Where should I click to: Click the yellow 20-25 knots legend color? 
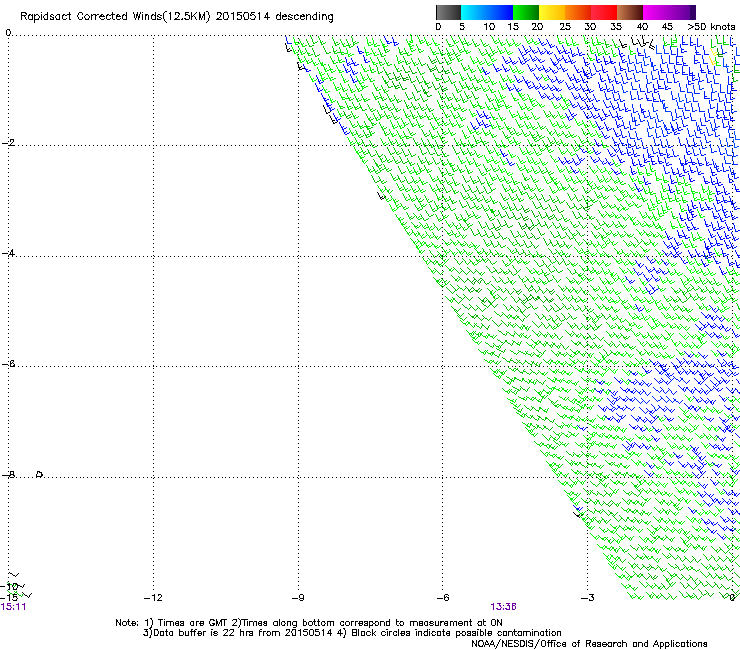[552, 12]
